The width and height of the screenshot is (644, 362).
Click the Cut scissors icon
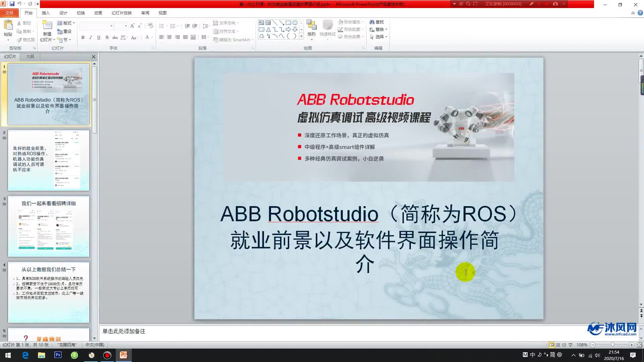tap(19, 23)
